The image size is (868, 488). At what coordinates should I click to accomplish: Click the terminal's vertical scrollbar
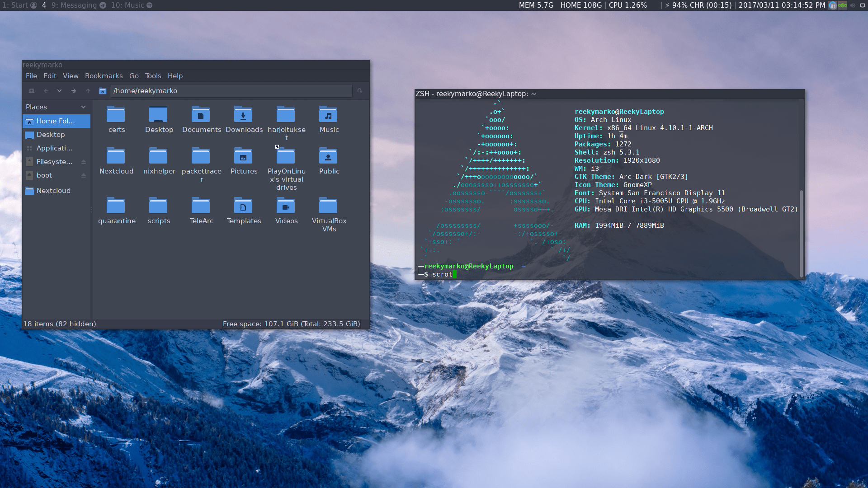click(802, 233)
